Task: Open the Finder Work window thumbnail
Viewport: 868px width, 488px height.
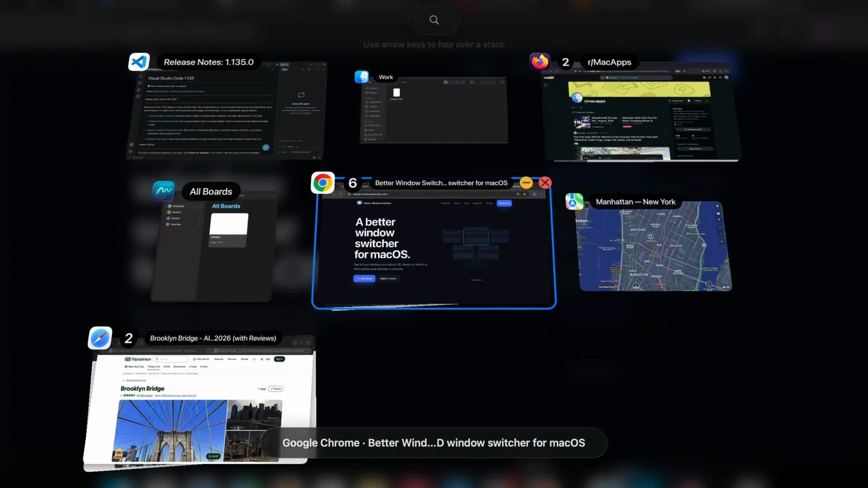Action: pos(434,110)
